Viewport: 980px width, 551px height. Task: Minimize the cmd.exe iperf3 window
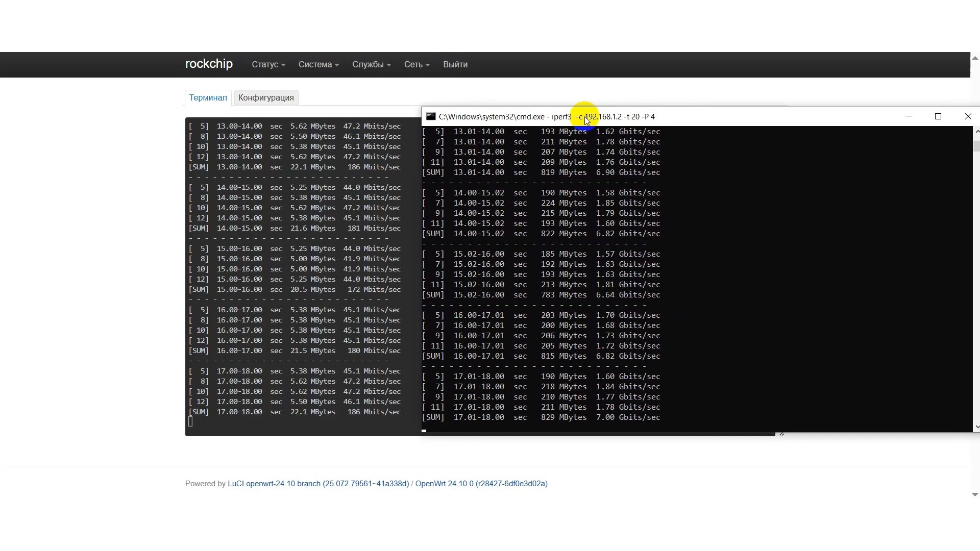[908, 116]
